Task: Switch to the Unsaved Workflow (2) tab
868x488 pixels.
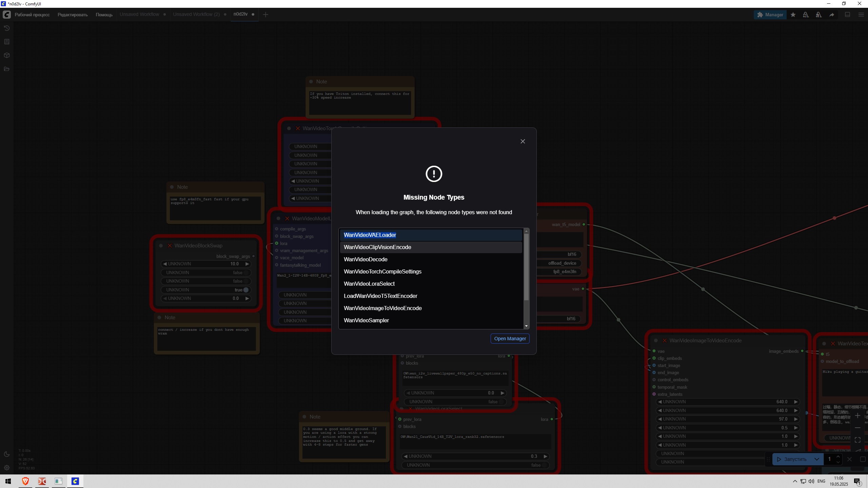Action: click(x=196, y=14)
